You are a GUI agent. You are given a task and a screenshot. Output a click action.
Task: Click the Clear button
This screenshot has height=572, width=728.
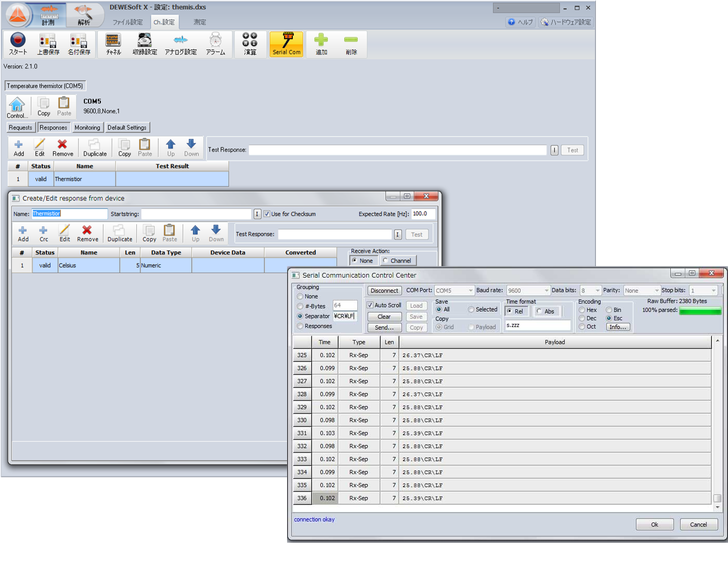click(384, 317)
